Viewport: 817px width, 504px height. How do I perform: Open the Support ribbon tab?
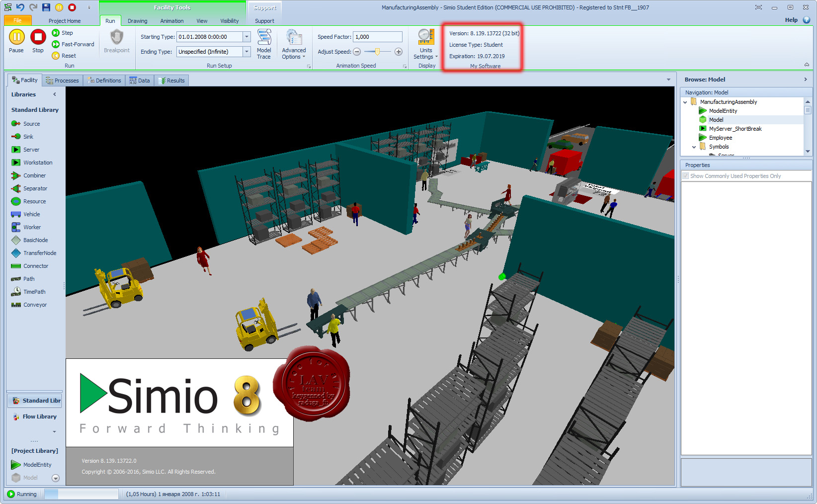click(x=264, y=21)
